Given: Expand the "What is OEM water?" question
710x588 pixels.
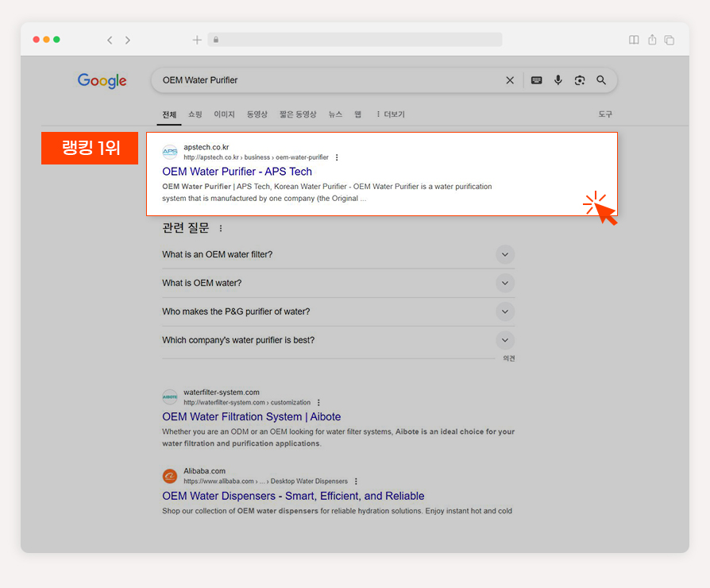Looking at the screenshot, I should [505, 283].
